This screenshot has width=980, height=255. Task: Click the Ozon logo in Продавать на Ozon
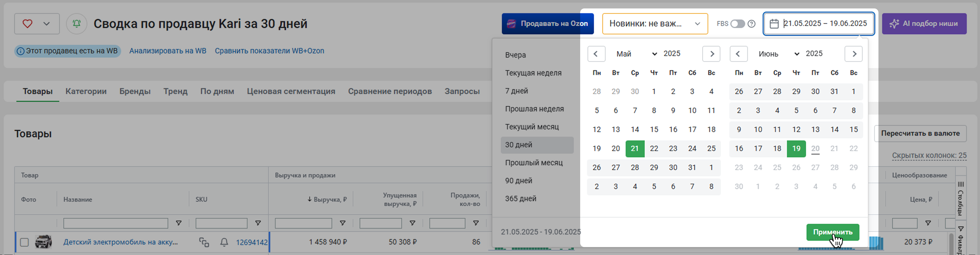coord(511,23)
